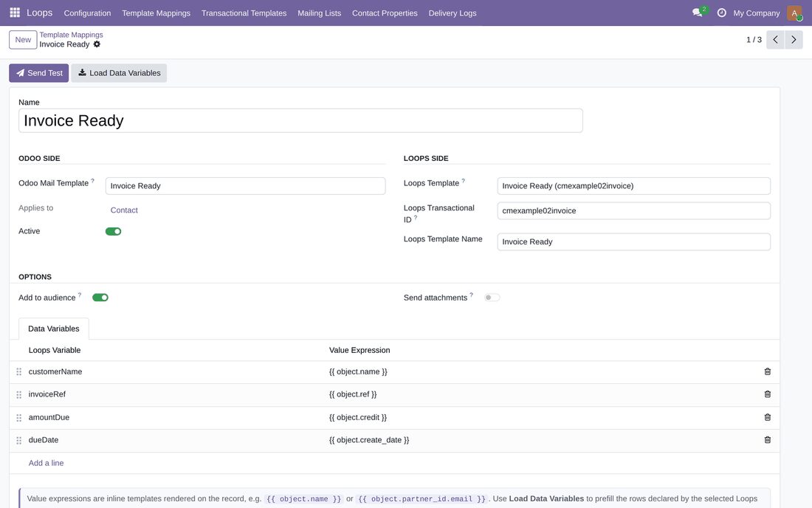
Task: Open the Configuration menu
Action: tap(87, 13)
